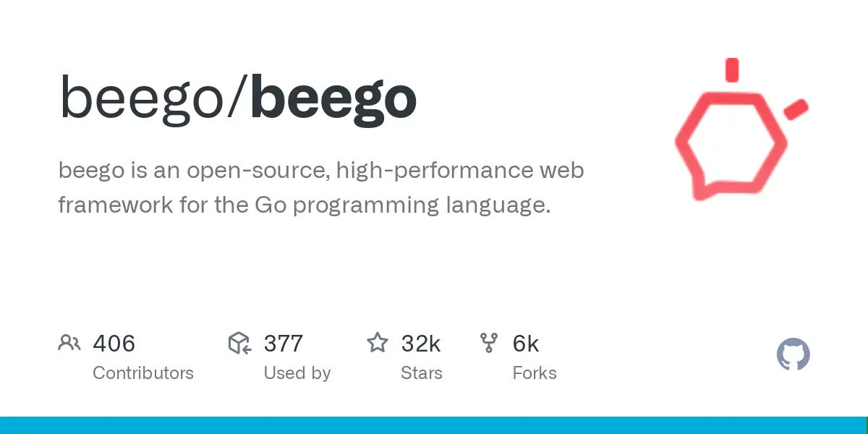Screen dimensions: 868x434
Task: Click the small red tick above hexagon
Action: (x=732, y=69)
